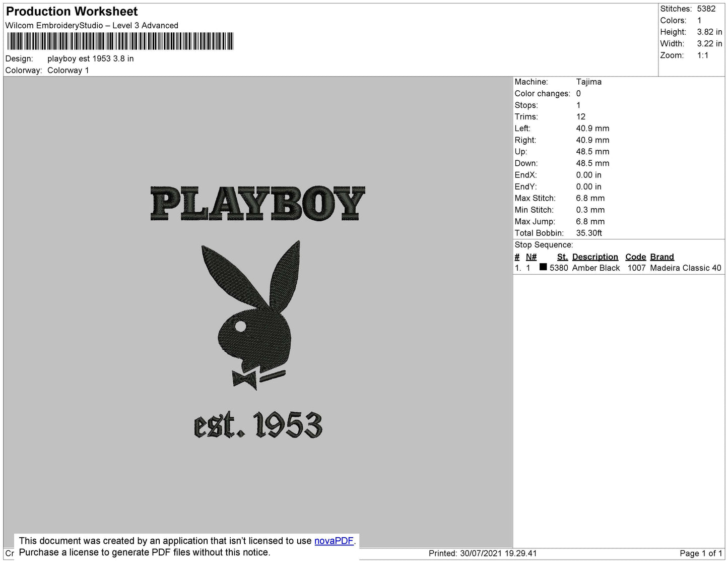Click the Playboy design preview

257,312
